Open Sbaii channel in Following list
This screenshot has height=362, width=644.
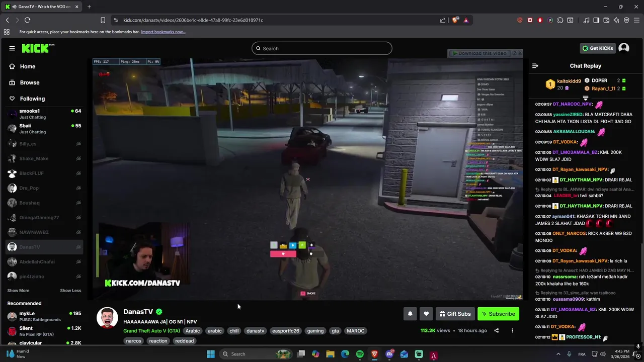point(44,129)
